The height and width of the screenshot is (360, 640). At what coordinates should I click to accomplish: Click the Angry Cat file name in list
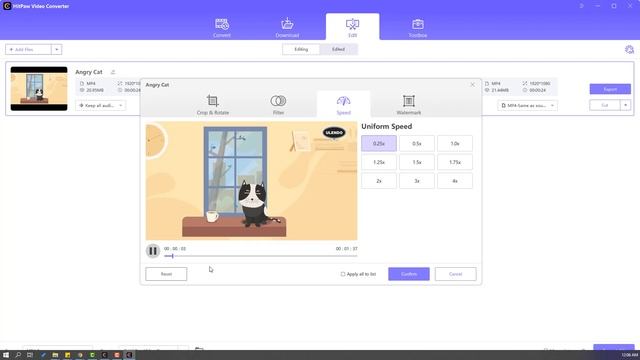89,72
